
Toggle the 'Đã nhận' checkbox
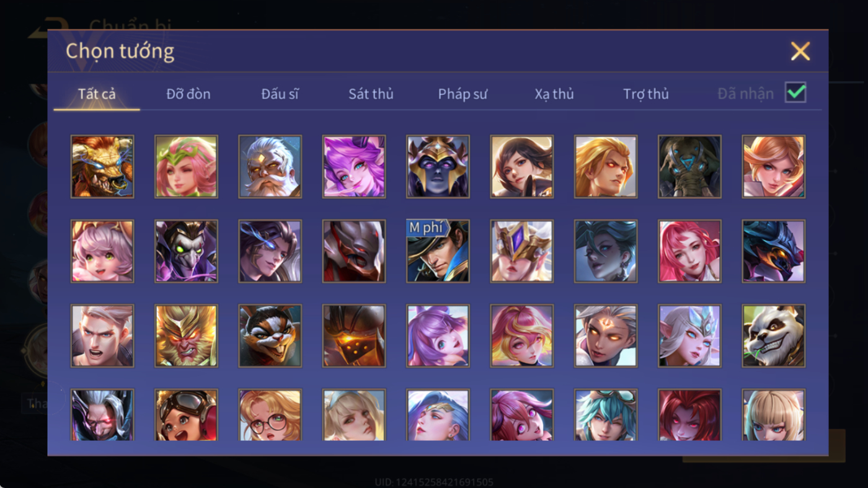pos(795,93)
